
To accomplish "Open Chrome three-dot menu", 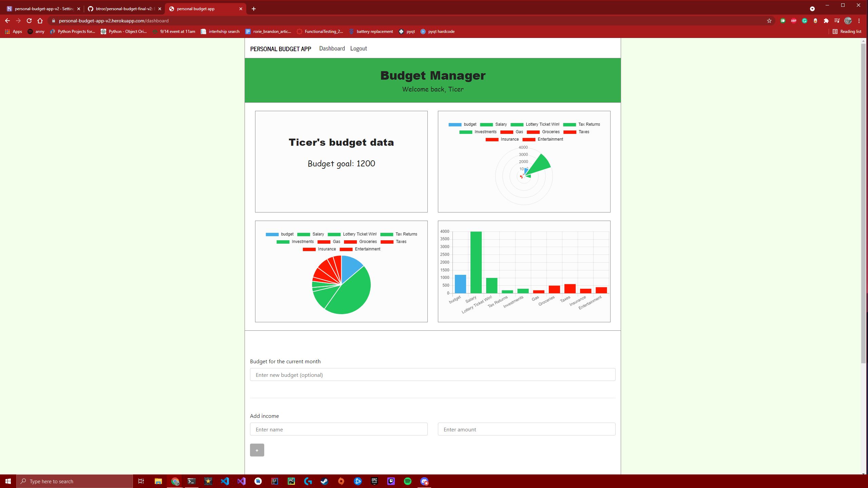I will coord(859,21).
